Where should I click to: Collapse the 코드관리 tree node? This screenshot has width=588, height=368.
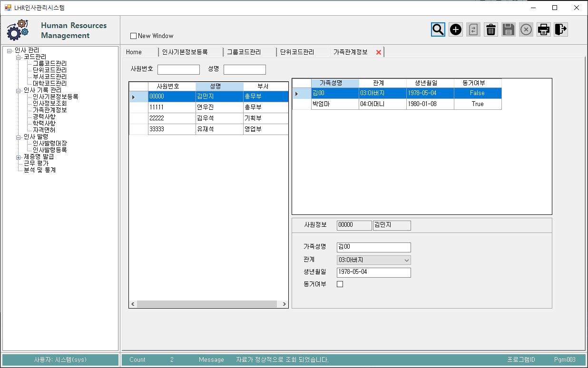click(x=19, y=57)
